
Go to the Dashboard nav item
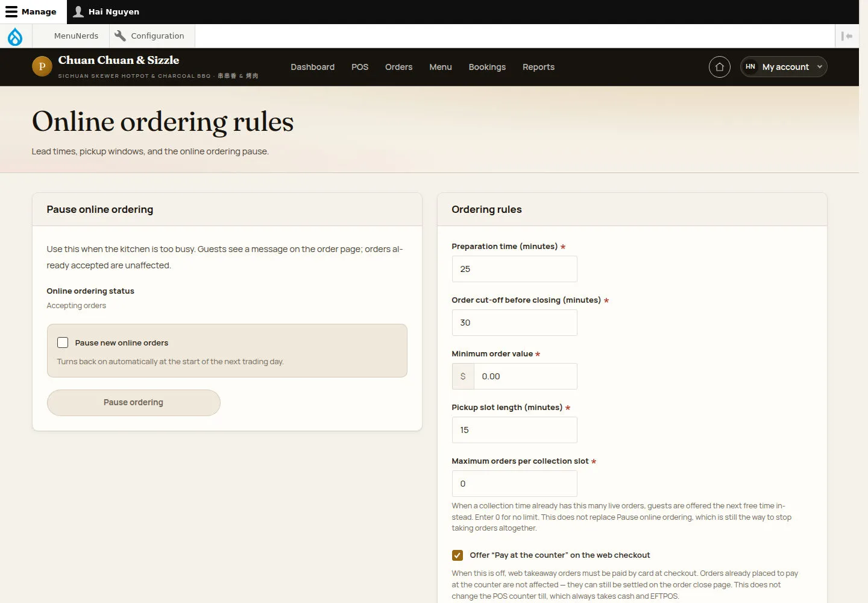coord(312,67)
